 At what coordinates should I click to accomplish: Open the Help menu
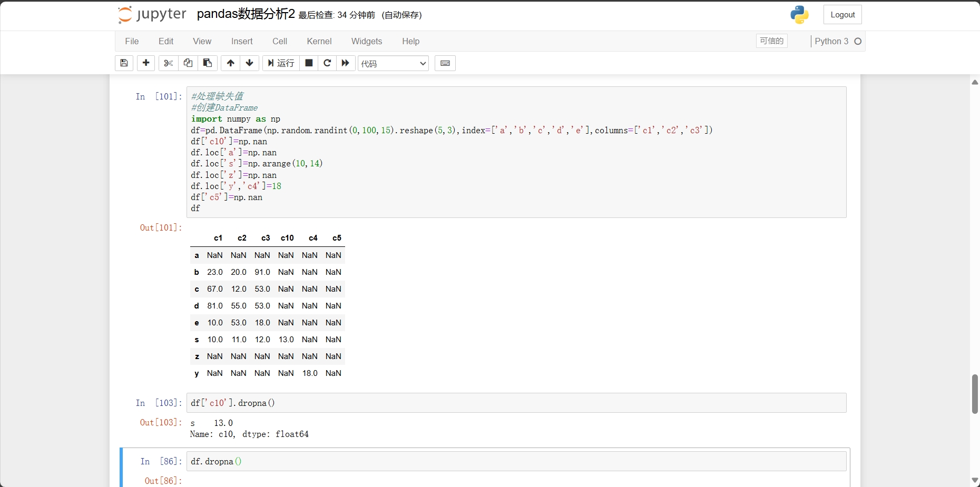pos(411,41)
